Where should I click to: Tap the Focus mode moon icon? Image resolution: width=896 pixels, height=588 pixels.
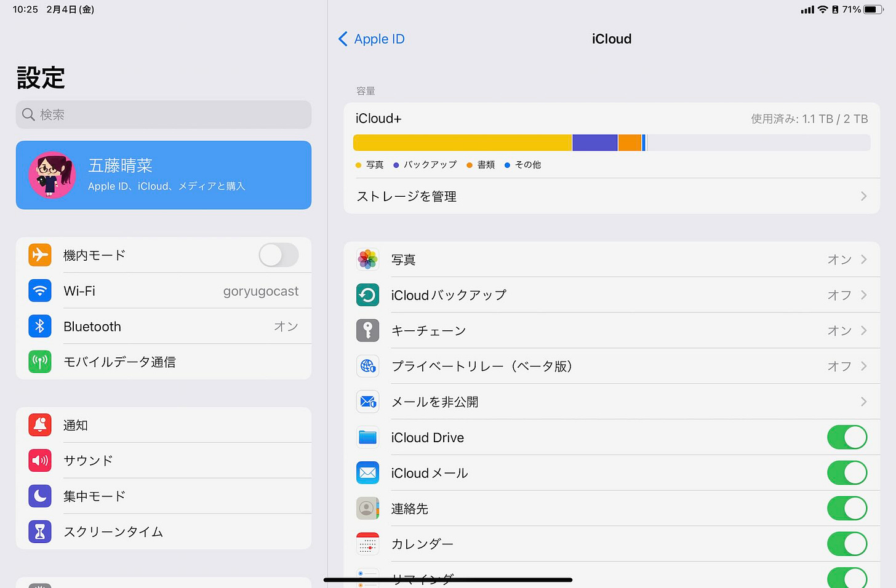pyautogui.click(x=40, y=496)
